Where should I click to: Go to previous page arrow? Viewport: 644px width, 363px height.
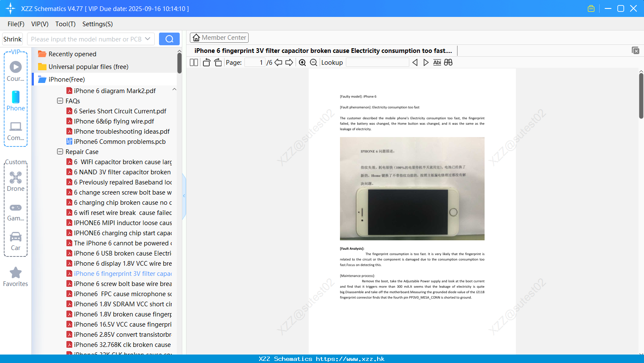(278, 63)
